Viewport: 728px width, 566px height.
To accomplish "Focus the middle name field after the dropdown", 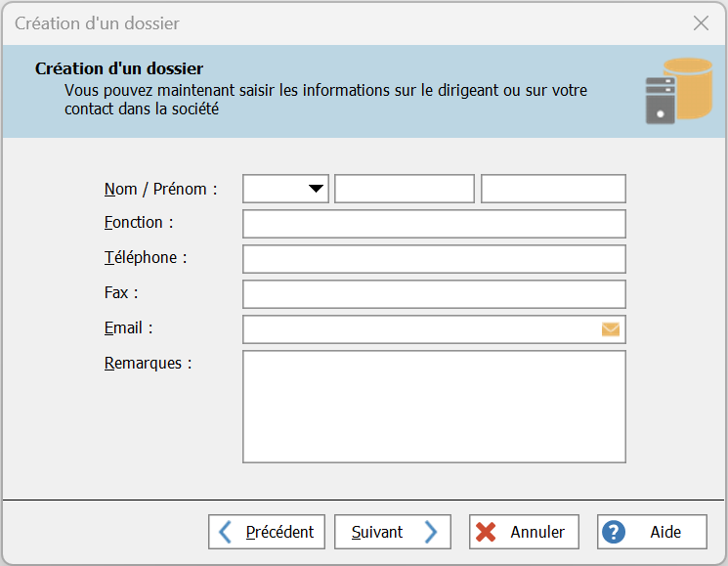I will coord(404,189).
